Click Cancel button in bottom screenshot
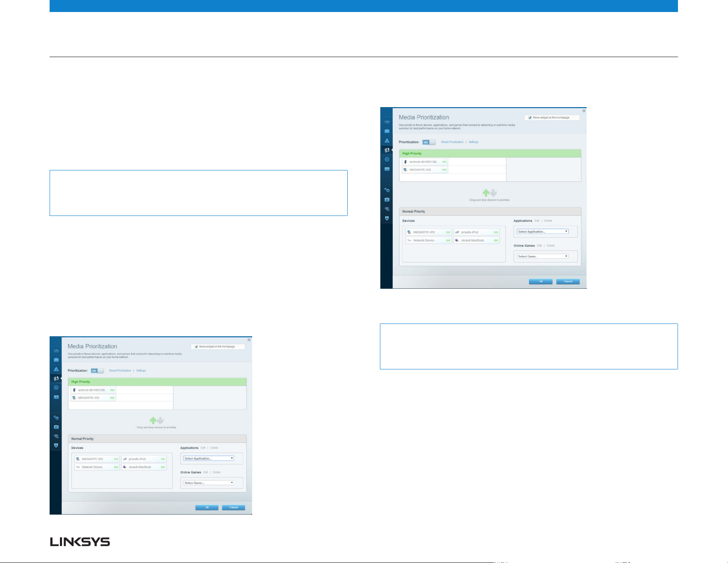This screenshot has width=728, height=563. click(234, 508)
